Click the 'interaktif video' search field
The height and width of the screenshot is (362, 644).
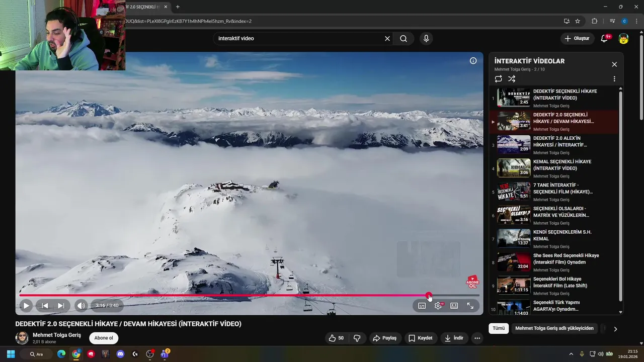298,39
